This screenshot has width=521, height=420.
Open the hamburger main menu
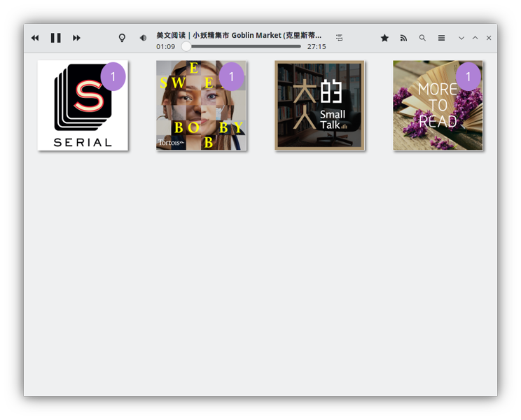click(x=441, y=38)
